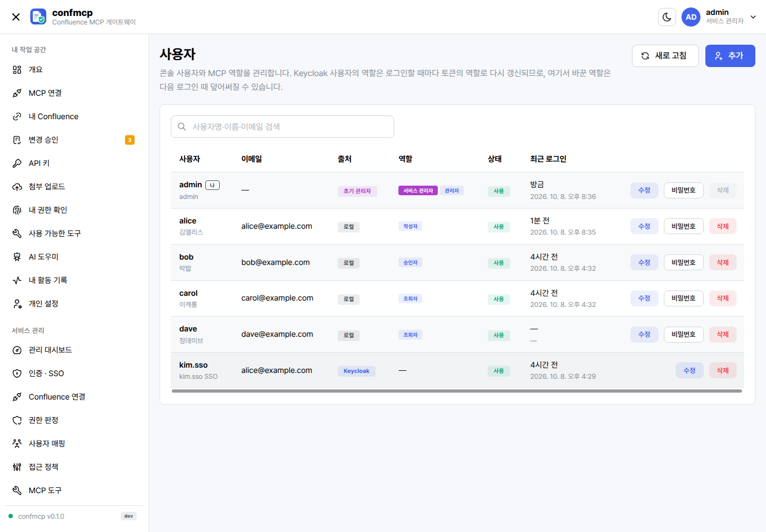766x532 pixels.
Task: Click the API 키 key icon
Action: pyautogui.click(x=17, y=163)
